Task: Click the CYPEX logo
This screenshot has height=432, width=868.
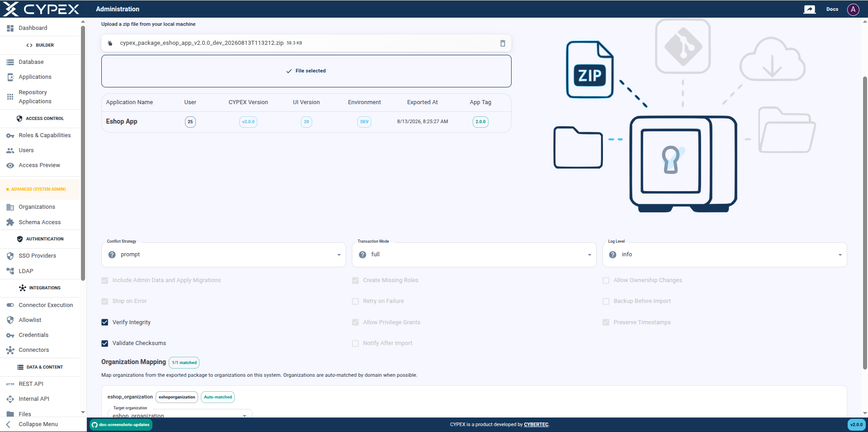Action: (x=41, y=9)
